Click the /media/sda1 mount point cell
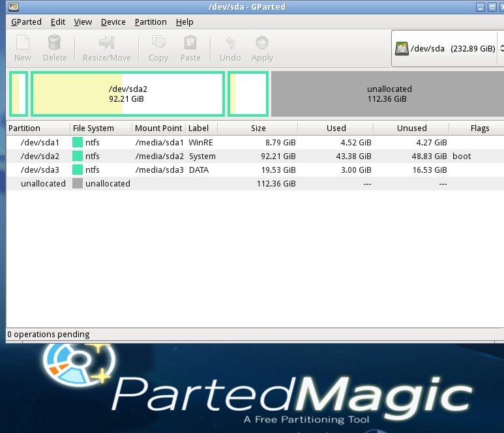The height and width of the screenshot is (433, 504). click(160, 142)
